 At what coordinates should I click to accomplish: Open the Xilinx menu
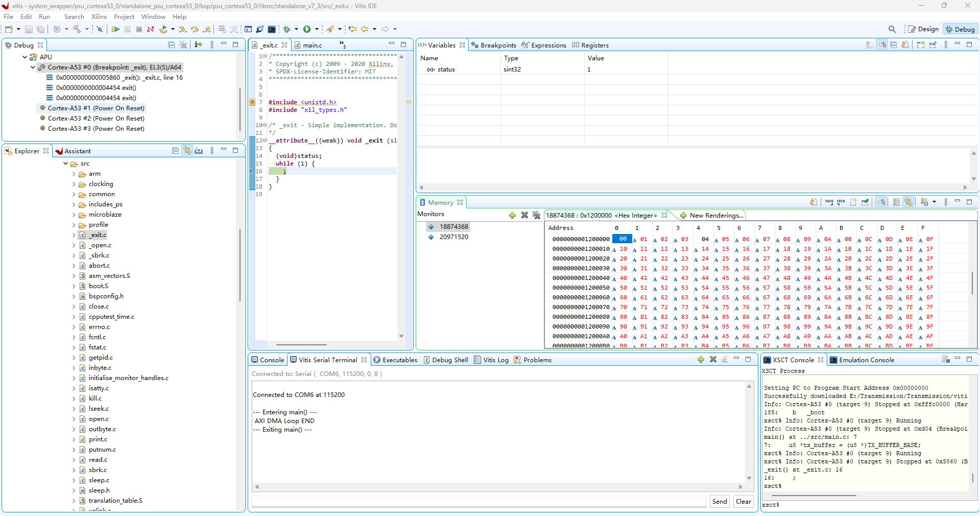tap(99, 17)
